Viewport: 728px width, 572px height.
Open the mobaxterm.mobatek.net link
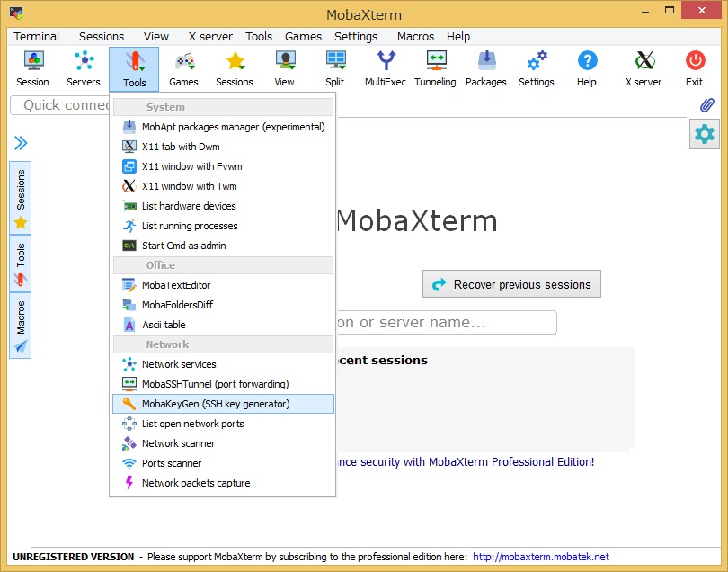pos(541,557)
